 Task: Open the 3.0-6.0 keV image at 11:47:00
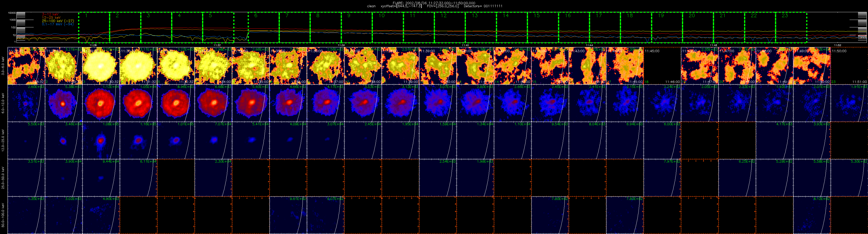coord(737,66)
